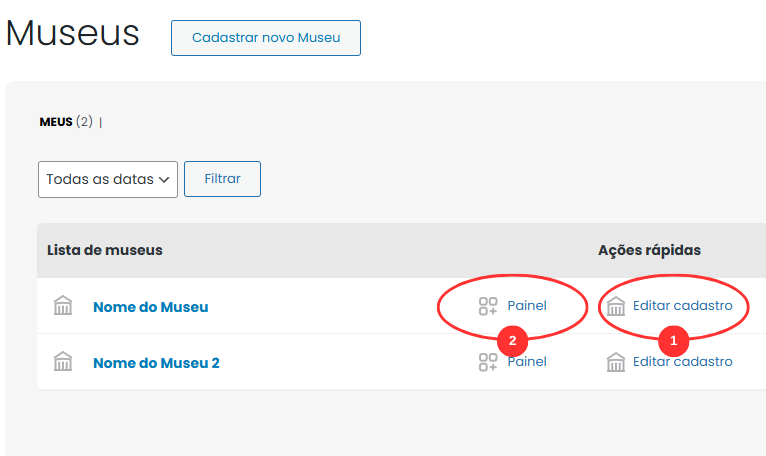Viewport: 766px width, 456px height.
Task: Click museum building icon beside Nome do Museu
Action: tap(63, 306)
